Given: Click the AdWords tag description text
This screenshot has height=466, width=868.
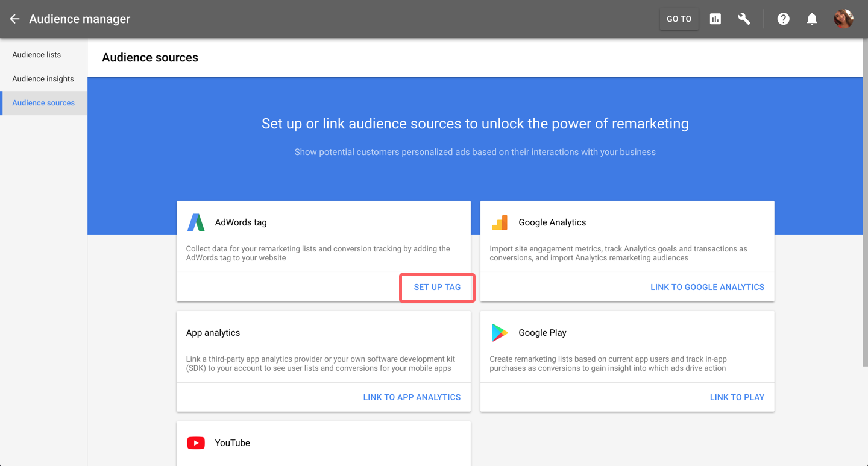Looking at the screenshot, I should (x=318, y=253).
